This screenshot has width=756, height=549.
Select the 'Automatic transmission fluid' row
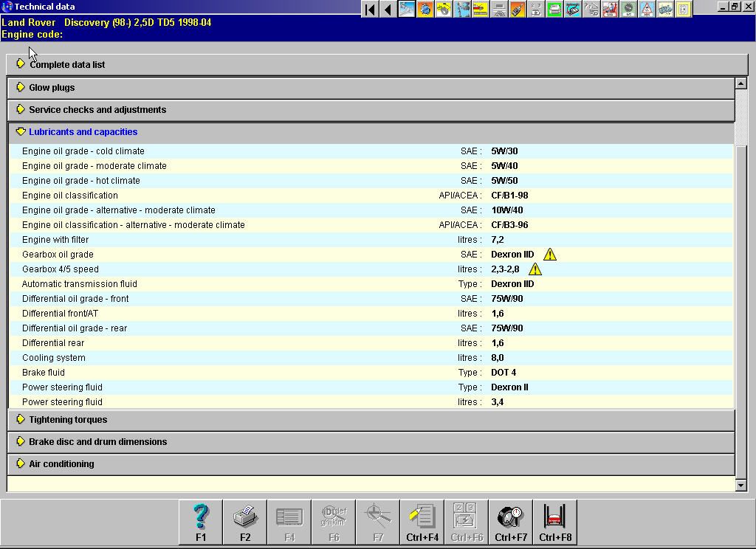371,284
